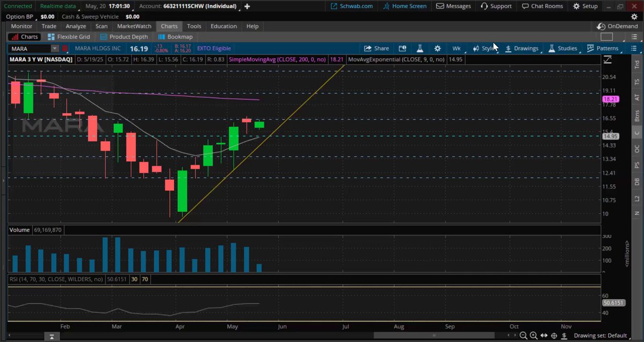Go to Home Screen
Viewport: 644px width, 342px height.
[405, 6]
